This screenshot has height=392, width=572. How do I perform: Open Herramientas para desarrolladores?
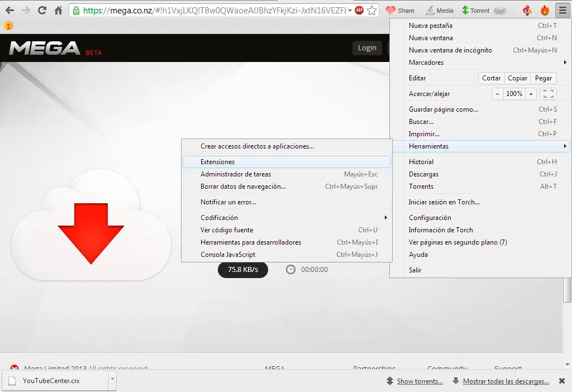(287, 242)
